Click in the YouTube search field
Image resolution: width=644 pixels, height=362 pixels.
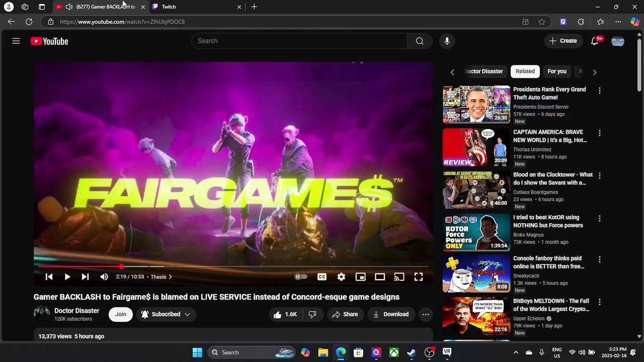[x=299, y=41]
